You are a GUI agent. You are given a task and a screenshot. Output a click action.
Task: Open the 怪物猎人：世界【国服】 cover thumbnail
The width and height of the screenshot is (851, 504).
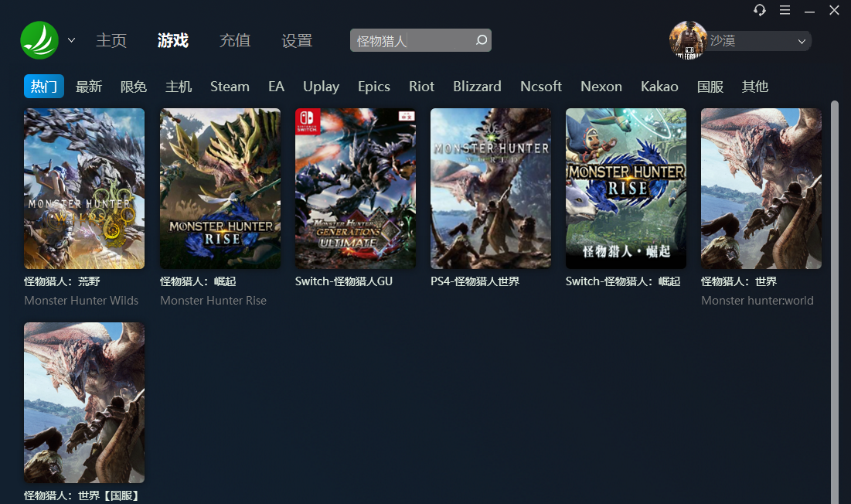(x=84, y=403)
